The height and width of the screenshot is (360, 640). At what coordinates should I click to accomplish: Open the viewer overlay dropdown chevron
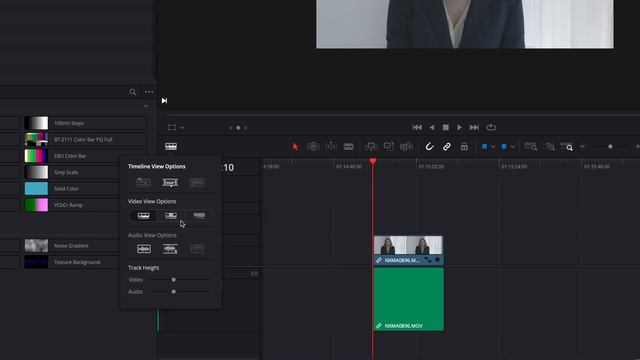pos(182,128)
